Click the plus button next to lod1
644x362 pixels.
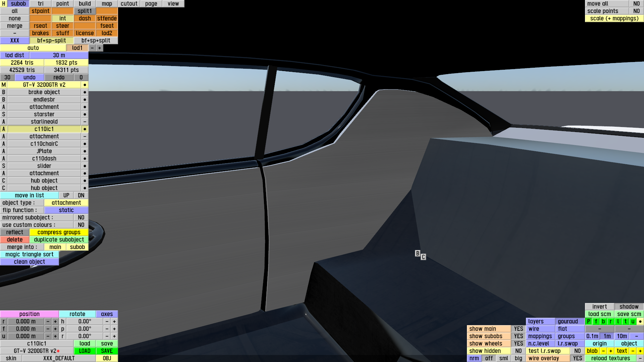[x=100, y=48]
